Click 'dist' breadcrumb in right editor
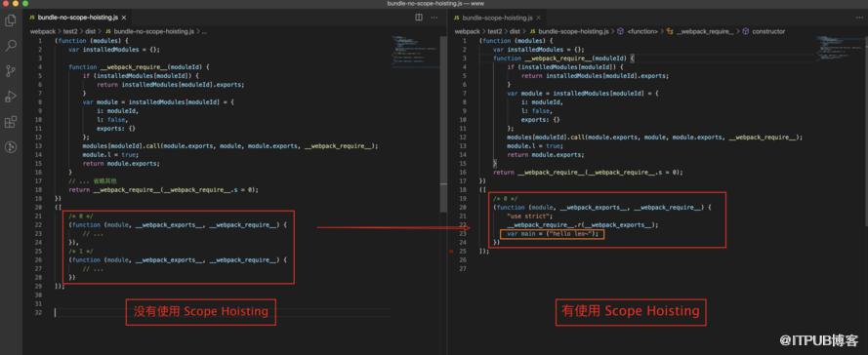The image size is (868, 355). click(515, 31)
